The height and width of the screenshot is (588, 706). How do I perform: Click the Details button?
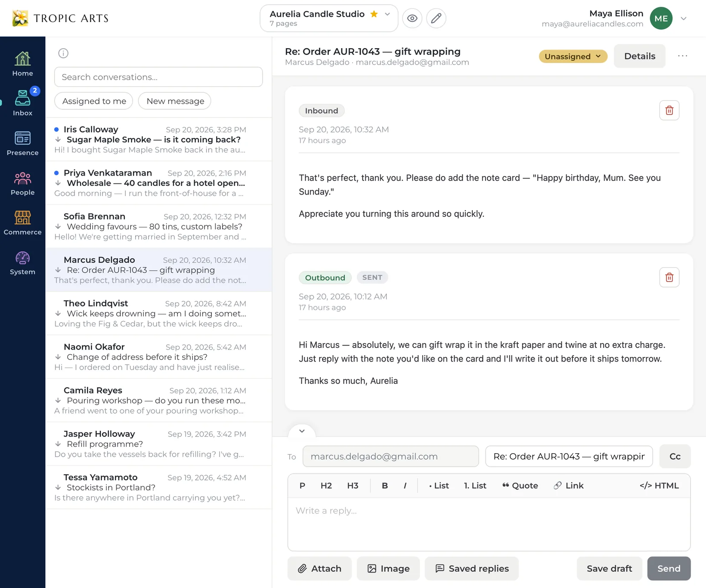639,56
